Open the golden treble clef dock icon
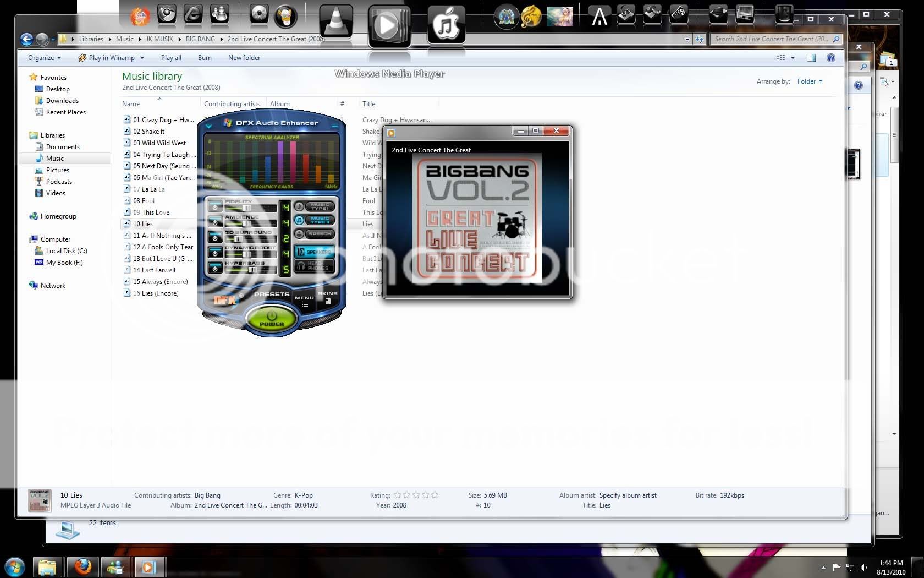This screenshot has width=924, height=578. pos(531,17)
